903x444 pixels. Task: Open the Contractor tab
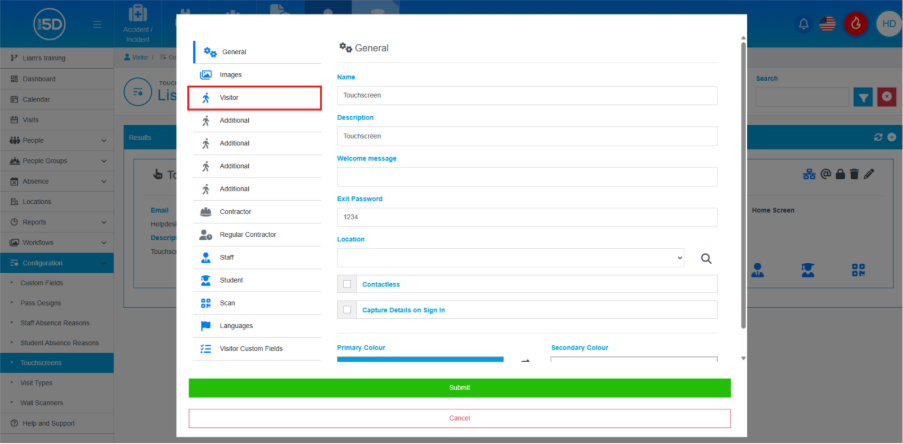(x=257, y=212)
